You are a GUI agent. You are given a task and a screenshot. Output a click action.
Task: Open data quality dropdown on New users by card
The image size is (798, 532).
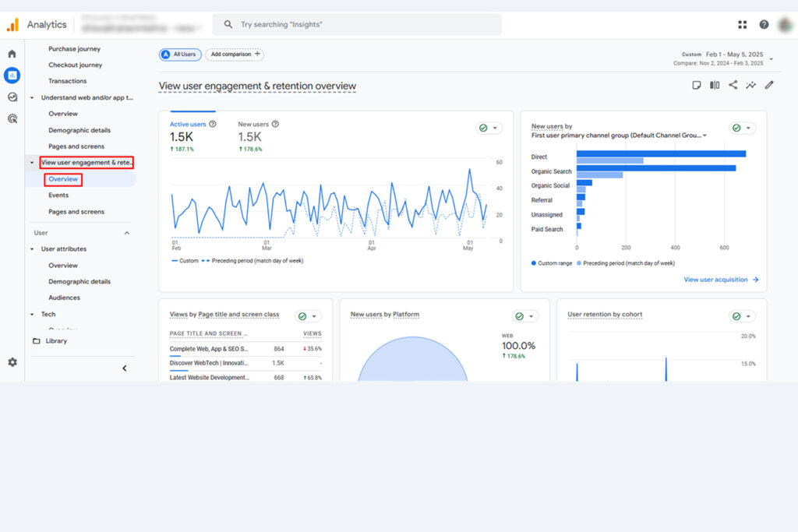(742, 129)
